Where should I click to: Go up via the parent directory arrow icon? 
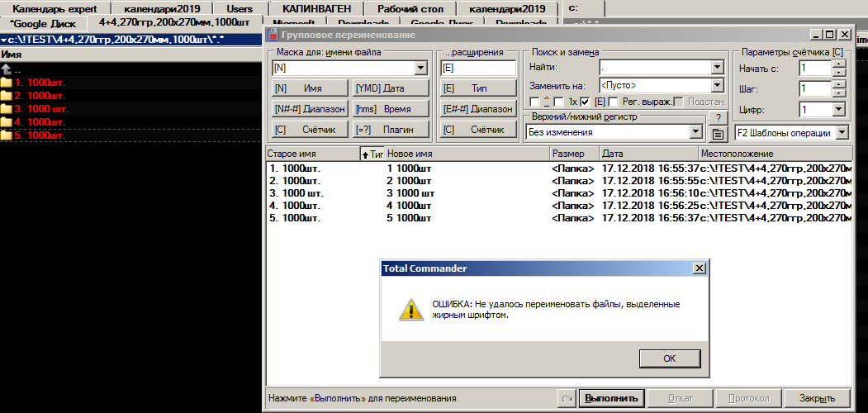[x=6, y=69]
